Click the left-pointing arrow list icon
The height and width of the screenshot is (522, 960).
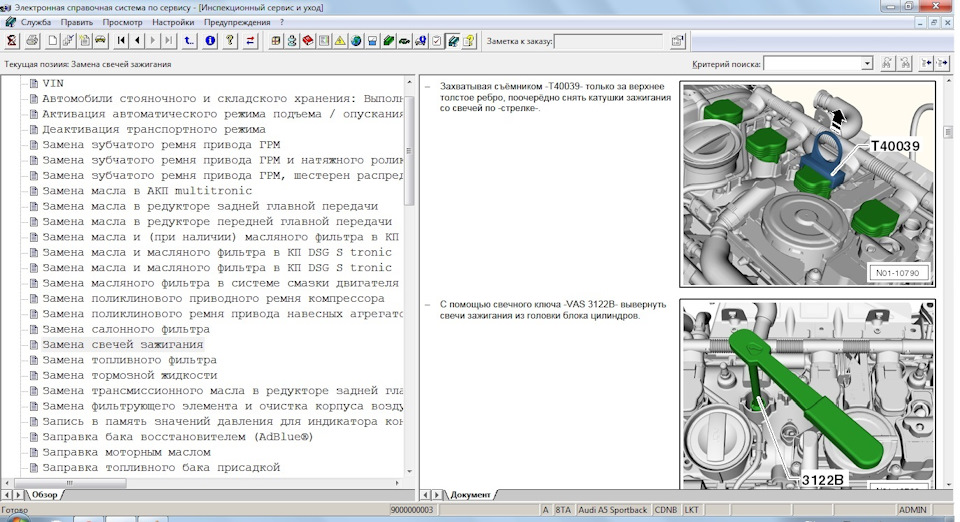pos(926,63)
